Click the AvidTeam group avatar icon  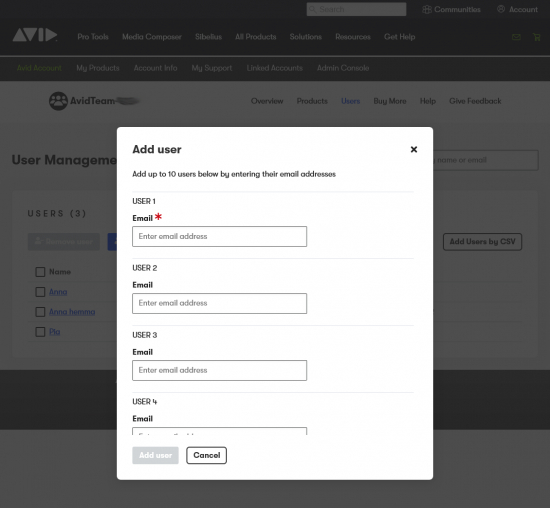coord(58,101)
